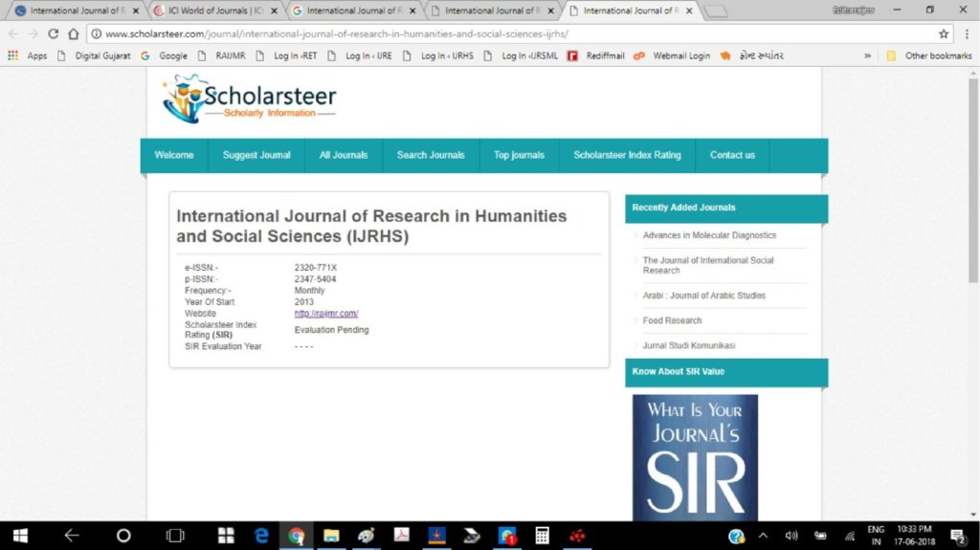
Task: Show hidden system tray icons
Action: coord(763,536)
